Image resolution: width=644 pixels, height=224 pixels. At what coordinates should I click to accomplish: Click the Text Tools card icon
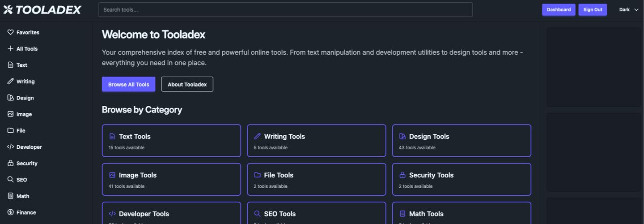[x=112, y=136]
